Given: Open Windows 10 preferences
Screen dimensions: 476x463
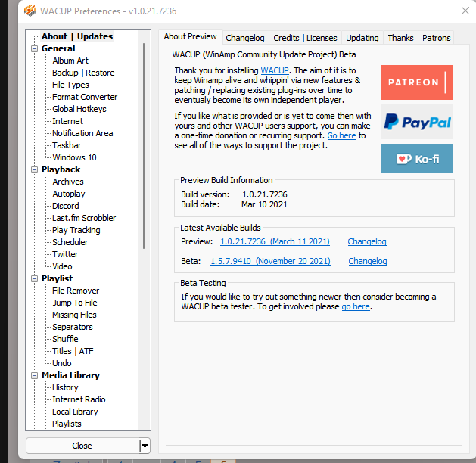Looking at the screenshot, I should pyautogui.click(x=74, y=157).
